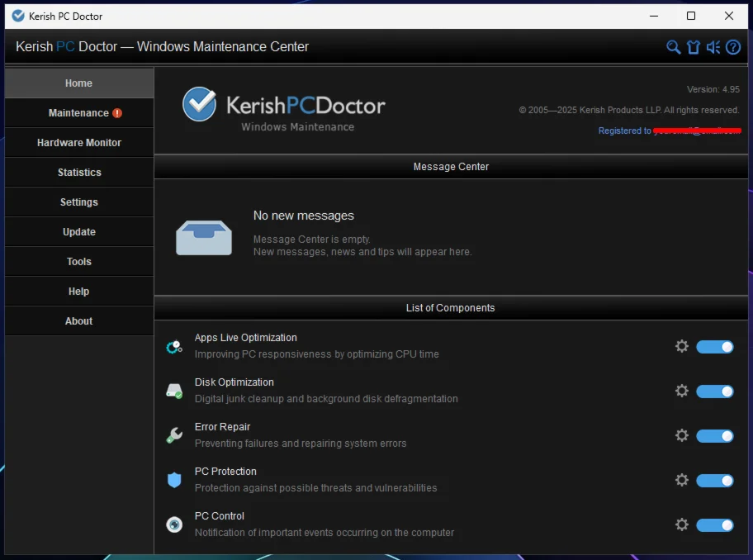Click the 'No new messages' text
Viewport: 753px width, 560px height.
(x=304, y=216)
